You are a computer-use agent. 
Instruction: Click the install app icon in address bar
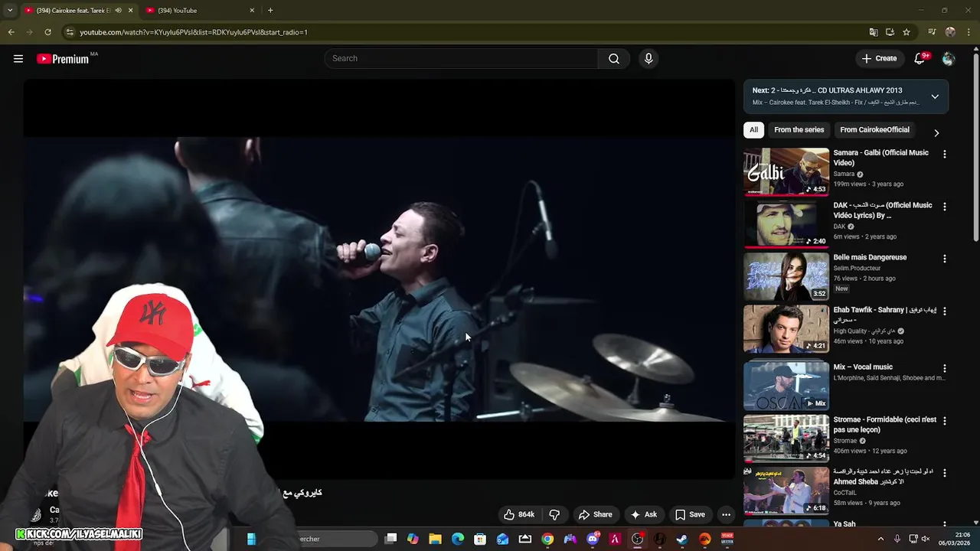click(x=890, y=32)
